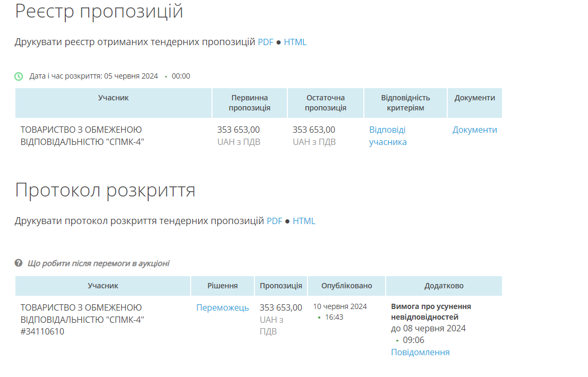588x377 pixels.
Task: Select disclosure date '05 червня 2024'
Action: pos(131,76)
